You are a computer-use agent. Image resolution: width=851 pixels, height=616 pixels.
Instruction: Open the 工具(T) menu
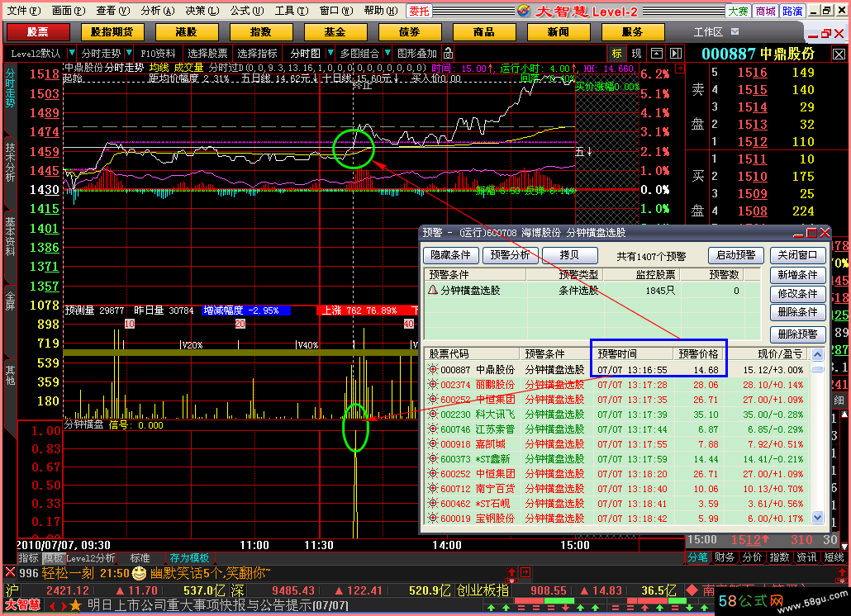(292, 11)
